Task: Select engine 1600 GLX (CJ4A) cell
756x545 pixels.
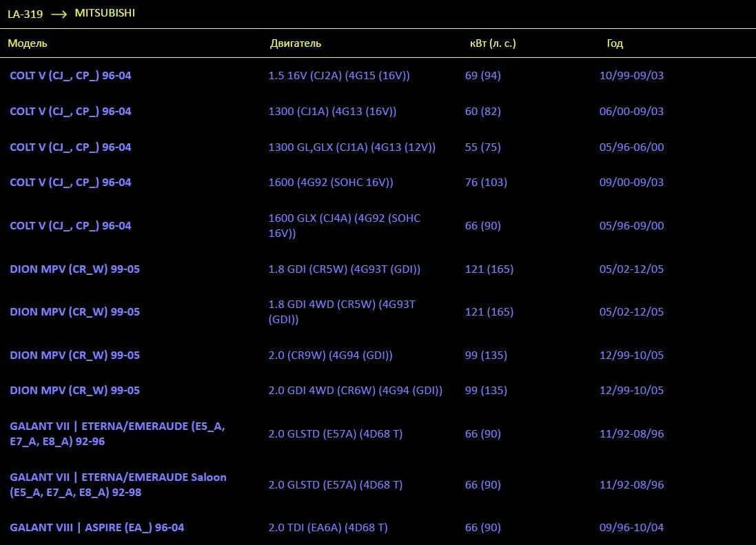Action: click(x=345, y=225)
